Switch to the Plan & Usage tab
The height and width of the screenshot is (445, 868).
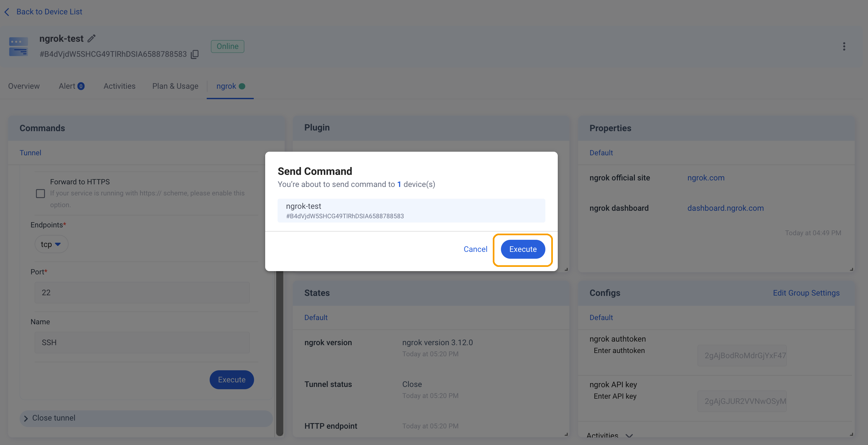coord(175,86)
